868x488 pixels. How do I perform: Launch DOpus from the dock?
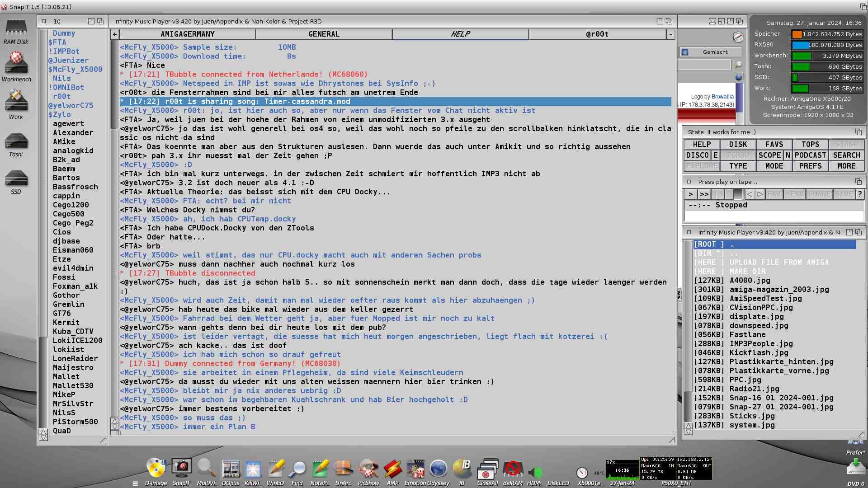(231, 469)
